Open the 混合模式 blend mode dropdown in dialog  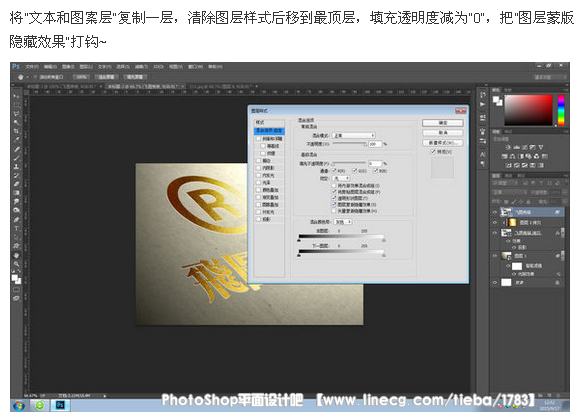point(353,135)
